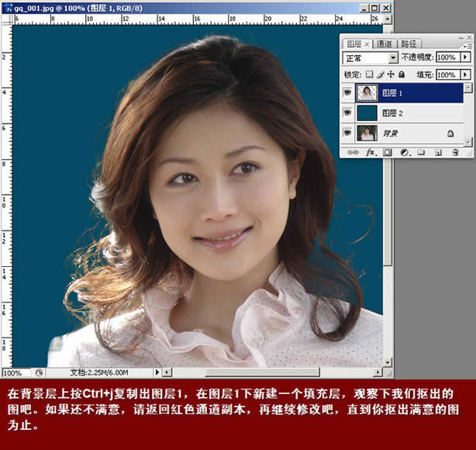Expand the 不透明度 opacity slider arrow

point(465,57)
